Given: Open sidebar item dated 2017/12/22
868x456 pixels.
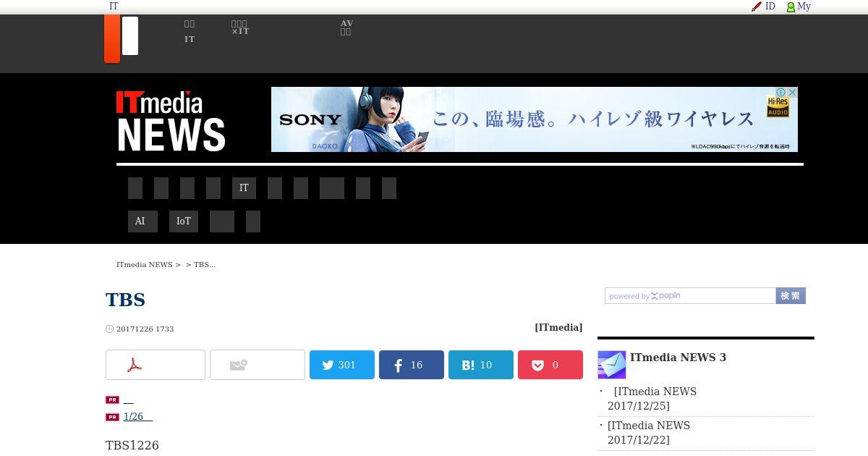Looking at the screenshot, I should pyautogui.click(x=649, y=433).
